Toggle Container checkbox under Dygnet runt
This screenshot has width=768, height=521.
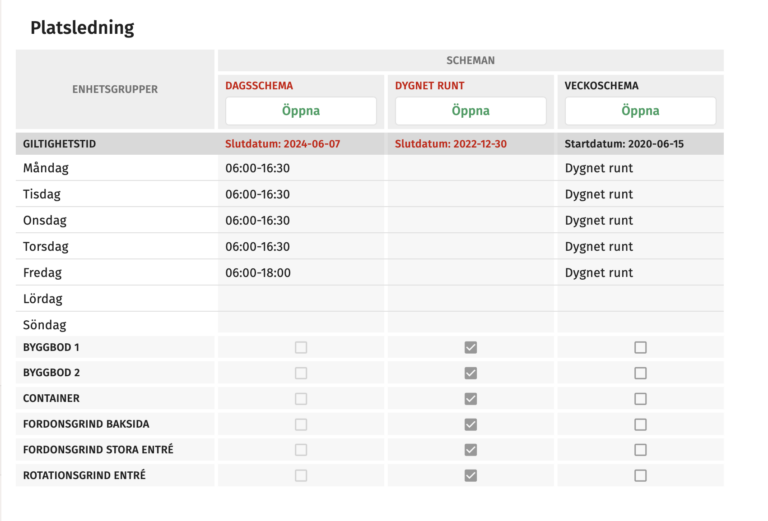pos(471,399)
